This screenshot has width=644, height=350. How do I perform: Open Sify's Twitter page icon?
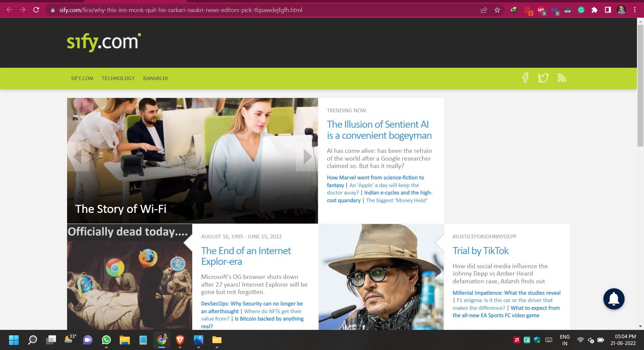[543, 78]
